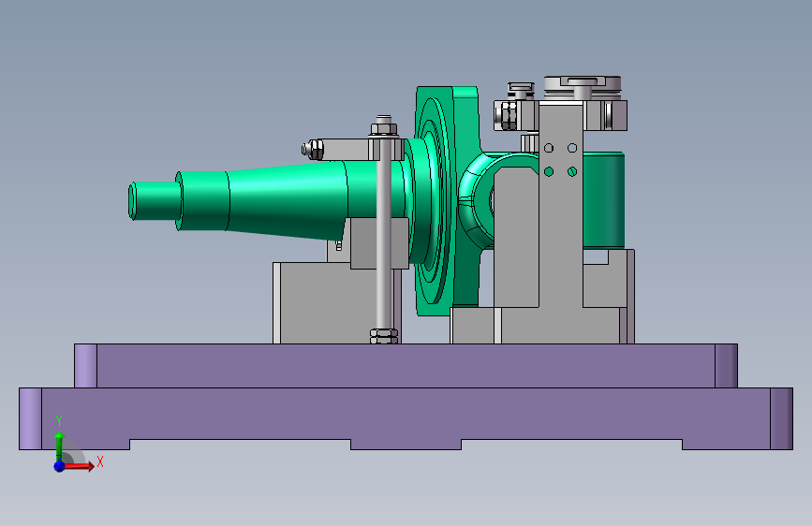Screen dimensions: 812x526
Task: Select the round cap on top of the bracket
Action: coord(582,87)
